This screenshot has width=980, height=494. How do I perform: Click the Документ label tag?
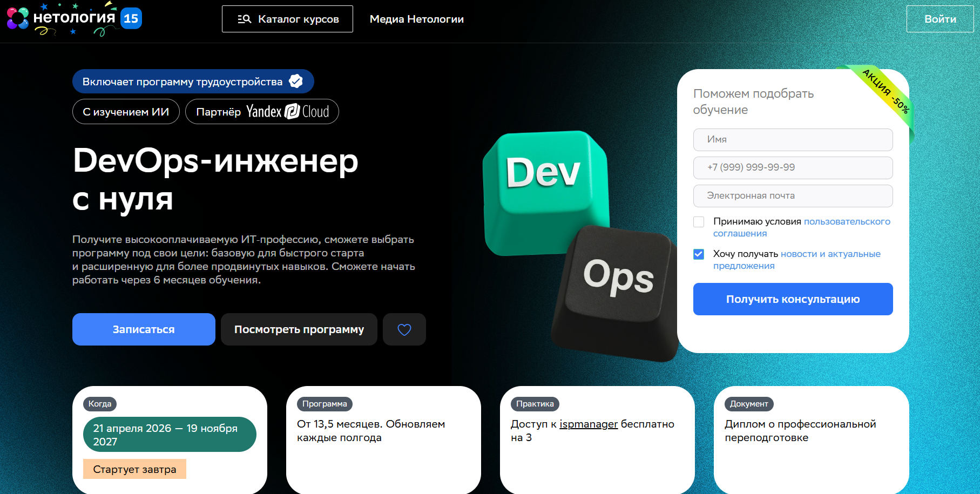(x=749, y=404)
